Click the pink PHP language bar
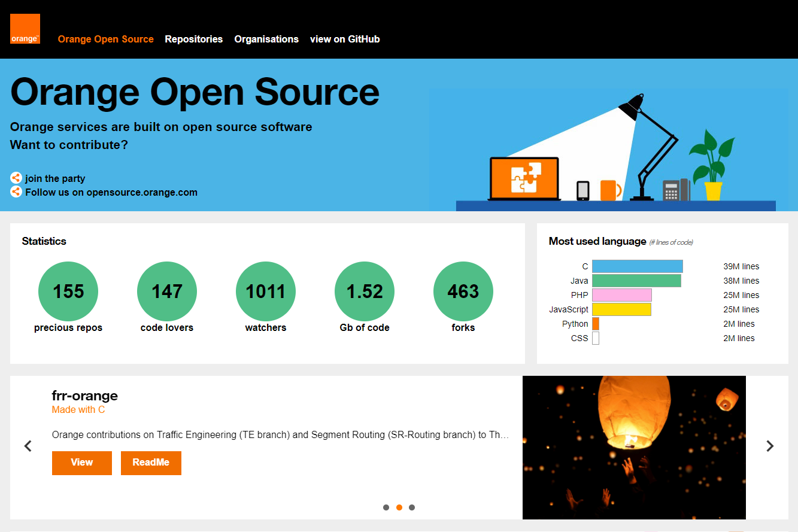798x532 pixels. point(621,295)
